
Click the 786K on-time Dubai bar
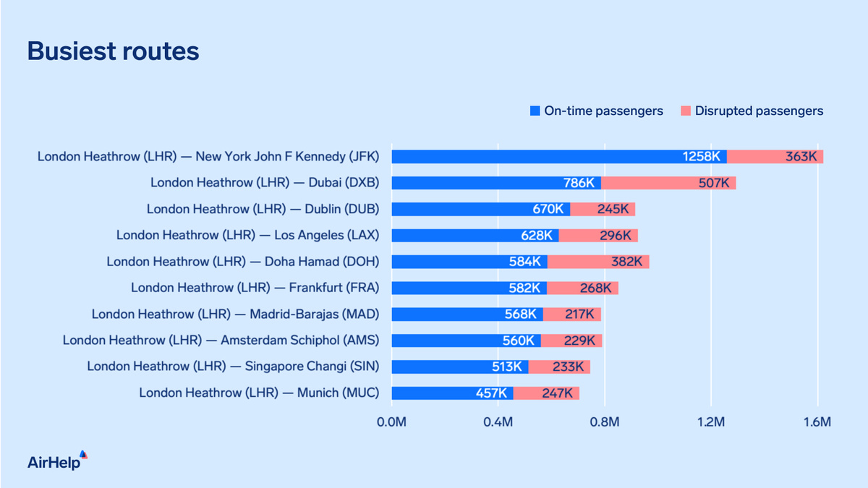click(x=496, y=183)
